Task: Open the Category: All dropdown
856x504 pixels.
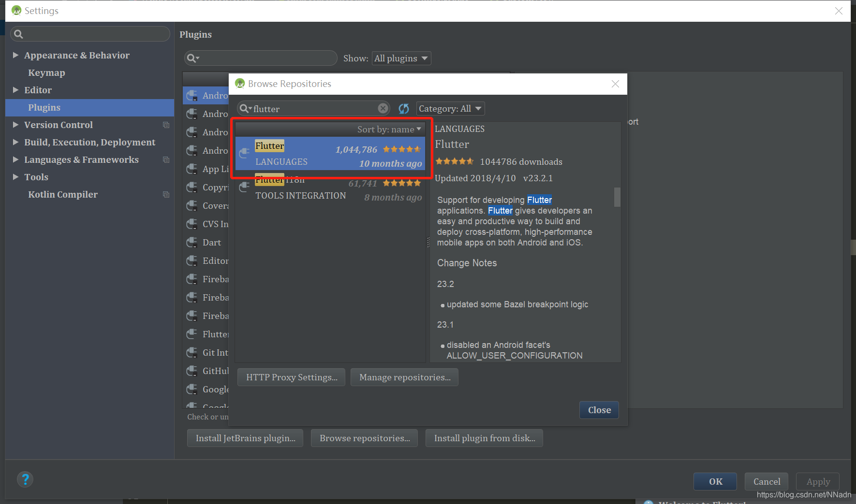Action: 450,109
